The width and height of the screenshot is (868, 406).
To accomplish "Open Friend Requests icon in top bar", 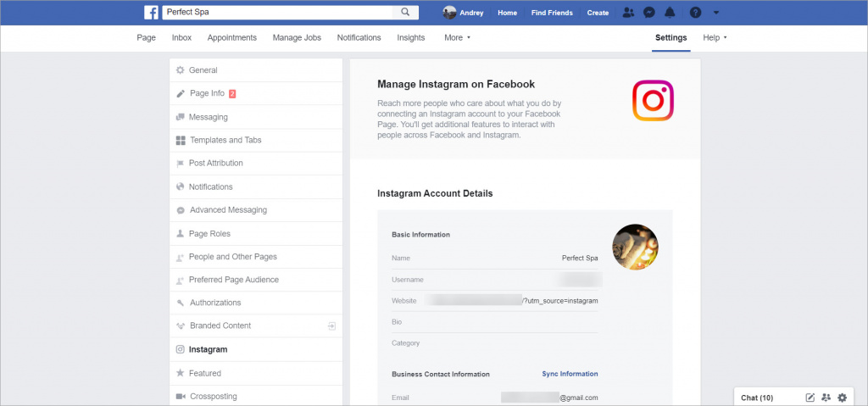I will (x=628, y=12).
